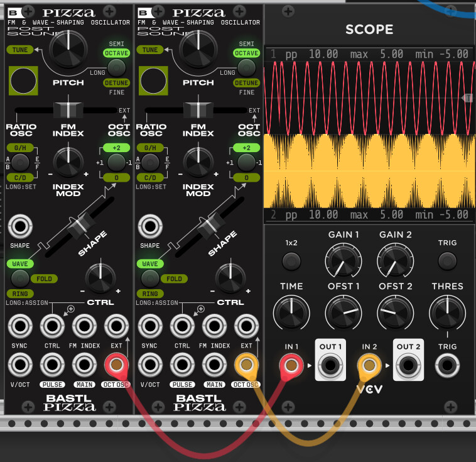Click the MAIN output jack on right Pizza
This screenshot has width=476, height=462.
214,365
